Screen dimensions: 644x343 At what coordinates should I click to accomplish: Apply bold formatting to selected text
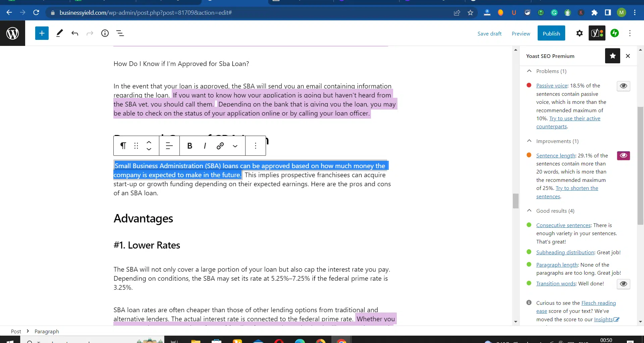point(190,146)
